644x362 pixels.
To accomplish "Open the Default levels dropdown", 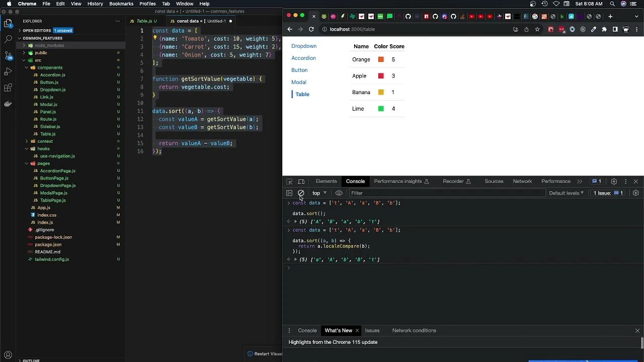I will tap(566, 193).
